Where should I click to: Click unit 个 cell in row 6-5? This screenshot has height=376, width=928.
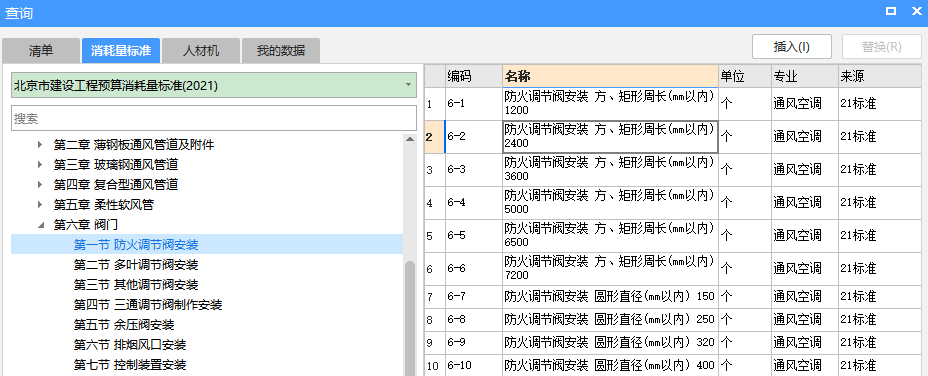point(745,236)
